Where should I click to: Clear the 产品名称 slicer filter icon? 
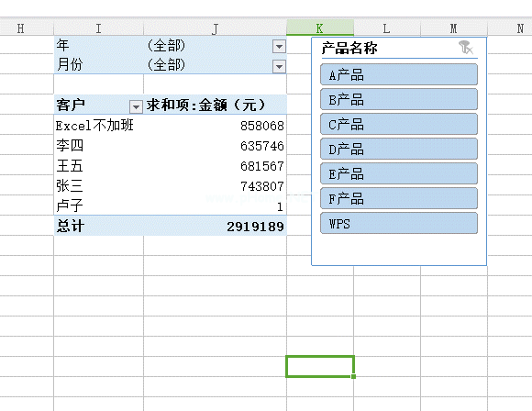pyautogui.click(x=466, y=48)
